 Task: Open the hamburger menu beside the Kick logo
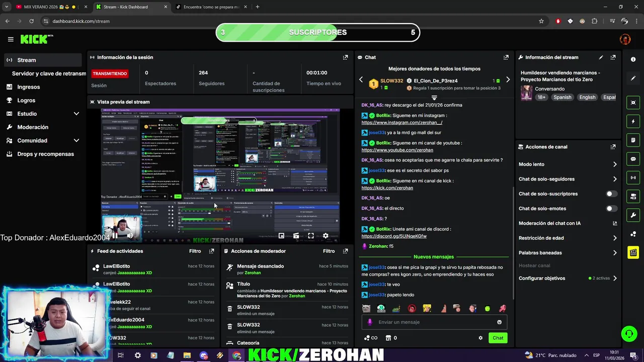coord(11,39)
